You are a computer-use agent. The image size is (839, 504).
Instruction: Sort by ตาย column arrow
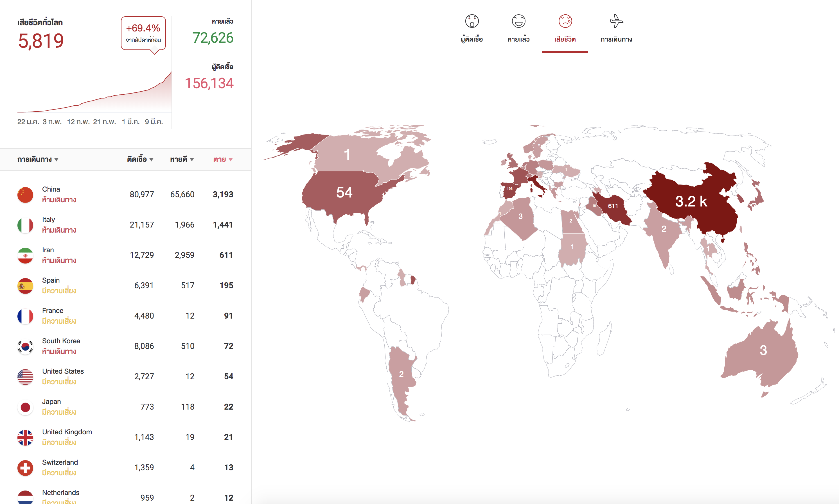point(231,160)
